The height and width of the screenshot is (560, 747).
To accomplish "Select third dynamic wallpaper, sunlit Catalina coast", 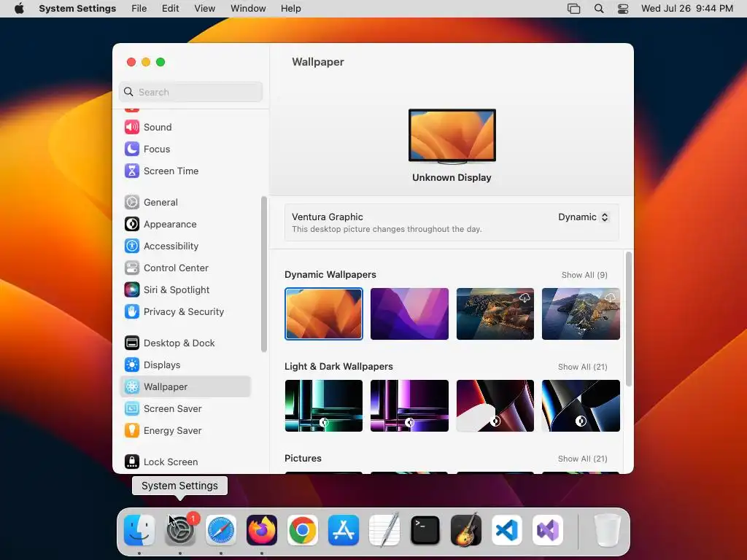I will [x=495, y=314].
